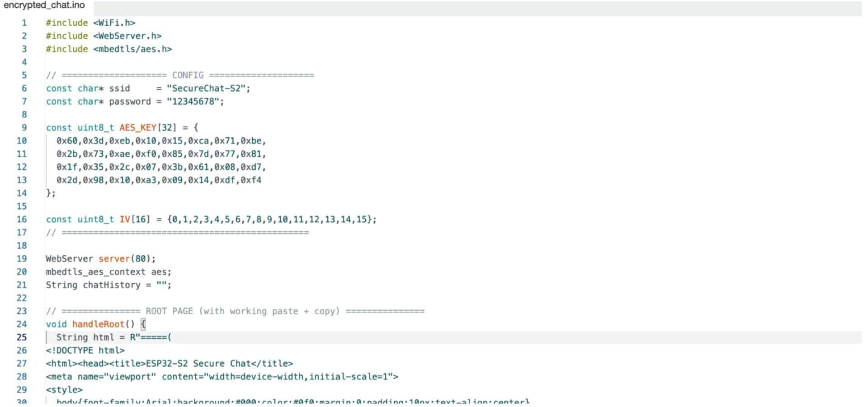
Task: Click the String chatHistory line
Action: click(x=108, y=285)
